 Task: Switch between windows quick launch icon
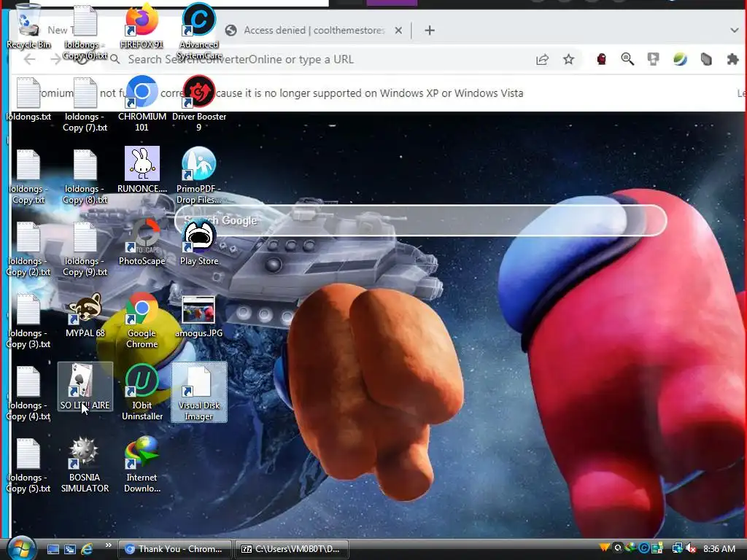click(x=70, y=549)
